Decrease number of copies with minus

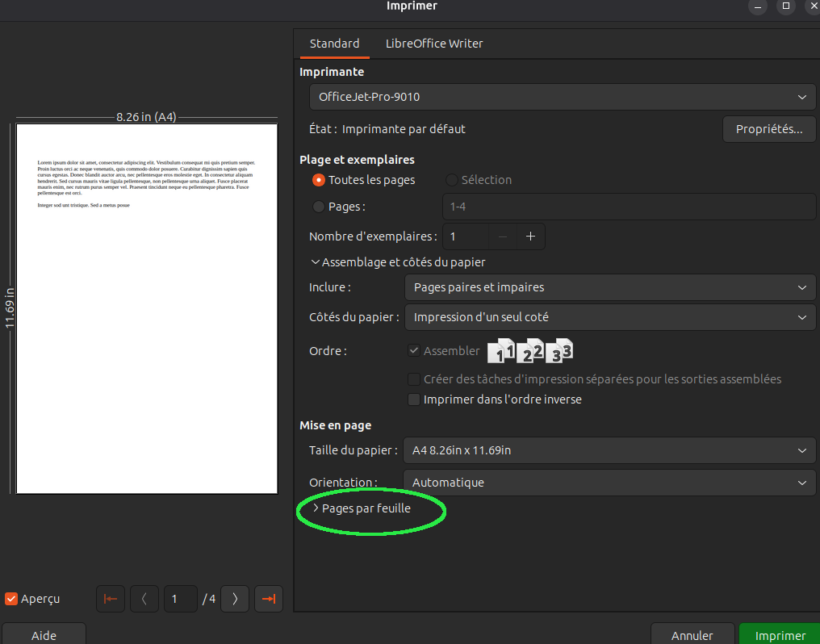[502, 236]
